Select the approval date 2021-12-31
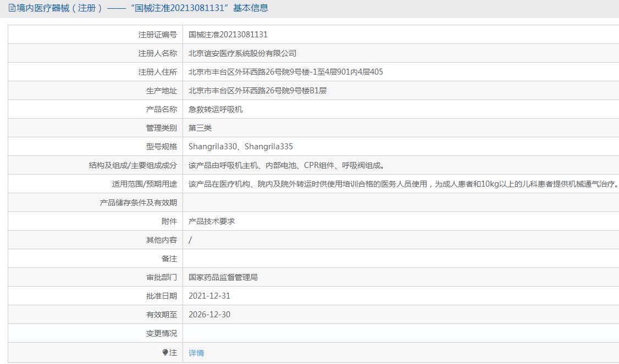This screenshot has height=364, width=619. click(x=209, y=296)
